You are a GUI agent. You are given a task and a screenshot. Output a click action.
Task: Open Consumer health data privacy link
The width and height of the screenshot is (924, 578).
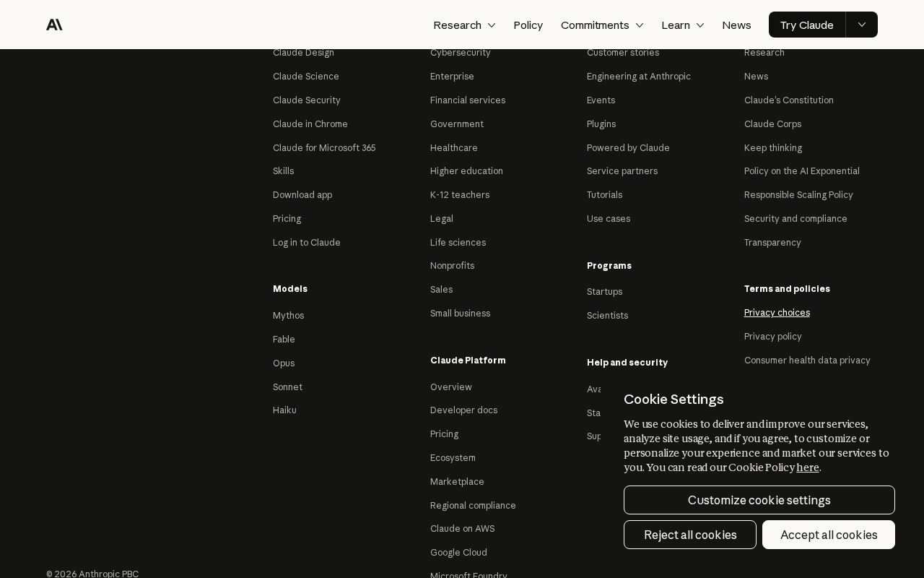point(807,360)
